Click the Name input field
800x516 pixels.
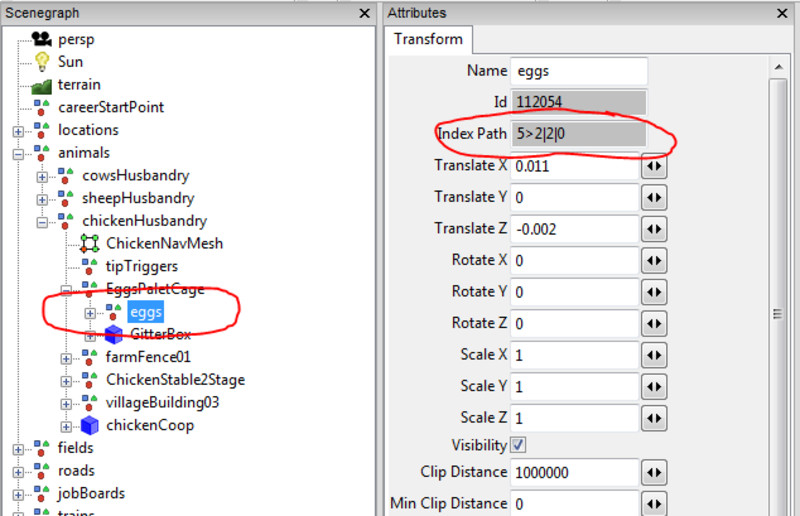point(578,71)
